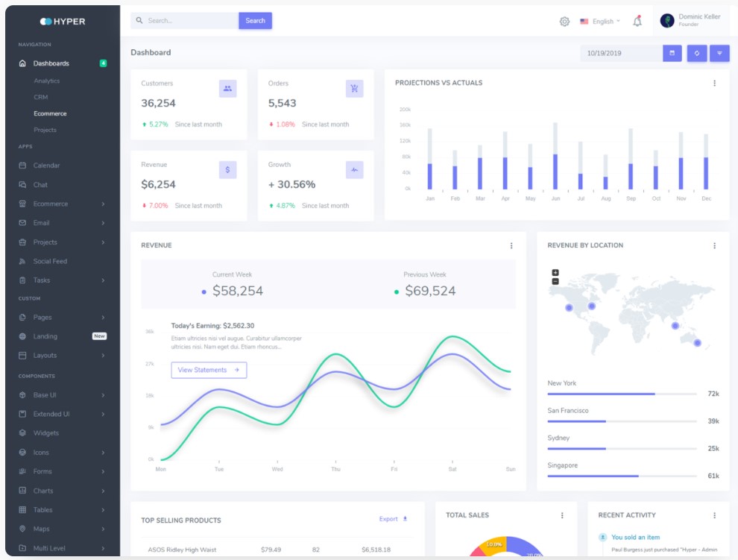The width and height of the screenshot is (738, 560).
Task: Click the 10/19/2019 date field
Action: pyautogui.click(x=621, y=53)
